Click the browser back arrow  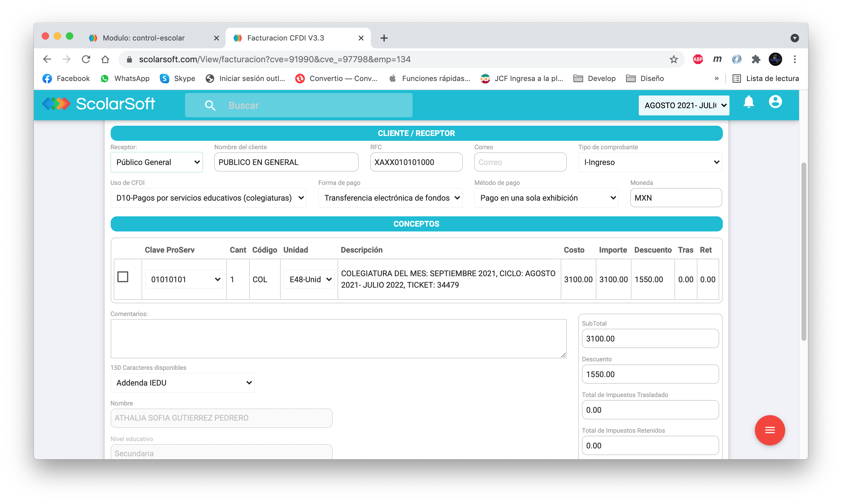click(x=47, y=59)
